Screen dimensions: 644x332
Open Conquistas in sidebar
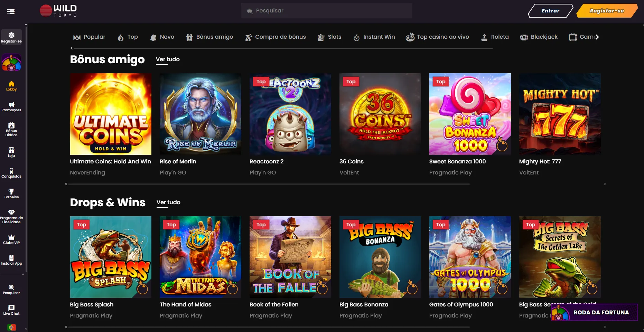[11, 173]
